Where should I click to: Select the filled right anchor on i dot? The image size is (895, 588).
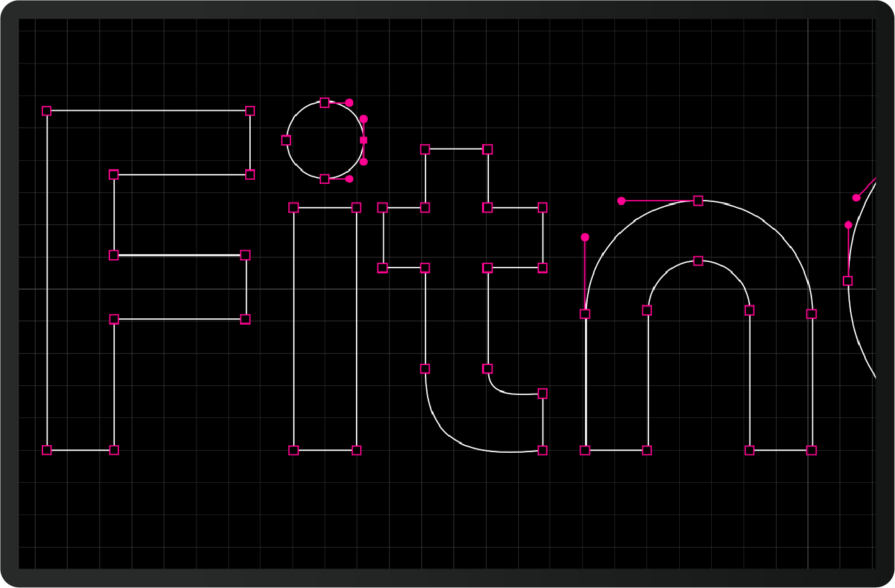click(364, 140)
